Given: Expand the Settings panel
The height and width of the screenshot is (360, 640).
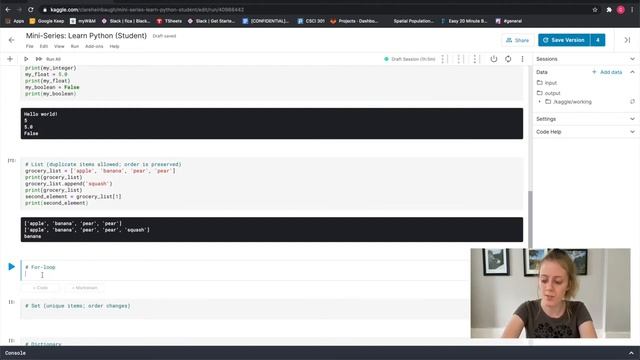Looking at the screenshot, I should coord(632,119).
